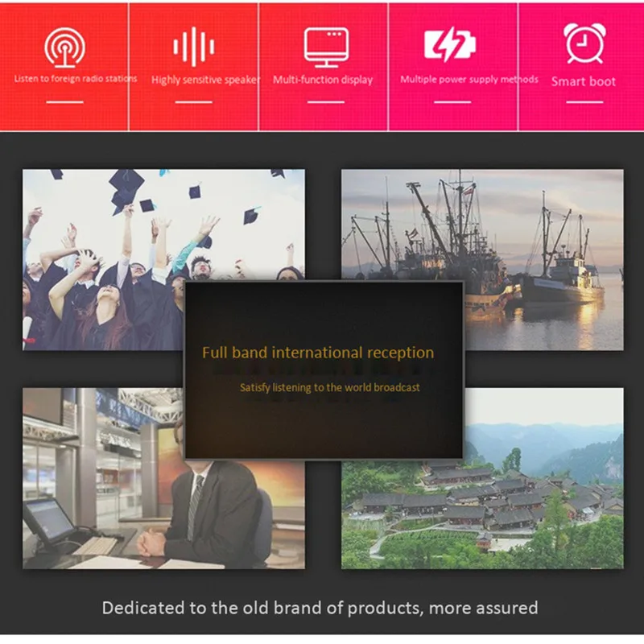This screenshot has height=644, width=644.
Task: Click the sound wave speaker icon
Action: click(x=193, y=47)
